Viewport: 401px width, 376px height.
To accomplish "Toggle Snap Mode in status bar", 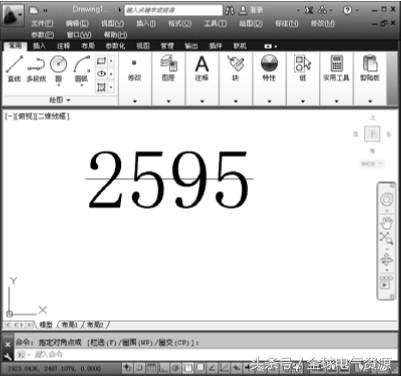I will pos(140,368).
